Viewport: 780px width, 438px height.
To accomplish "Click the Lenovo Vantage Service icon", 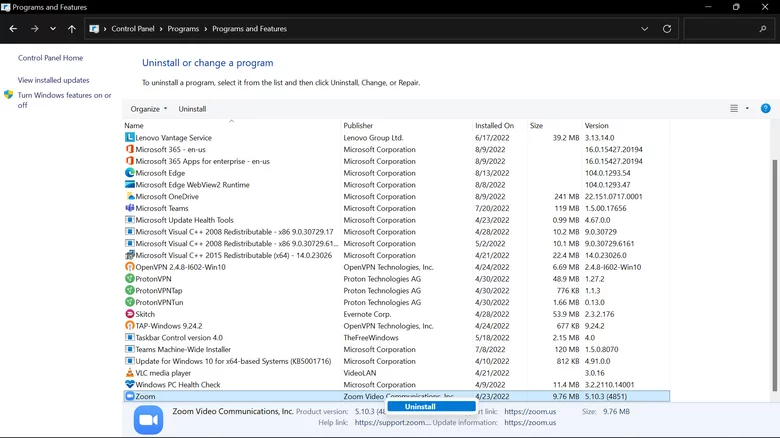I will (129, 137).
